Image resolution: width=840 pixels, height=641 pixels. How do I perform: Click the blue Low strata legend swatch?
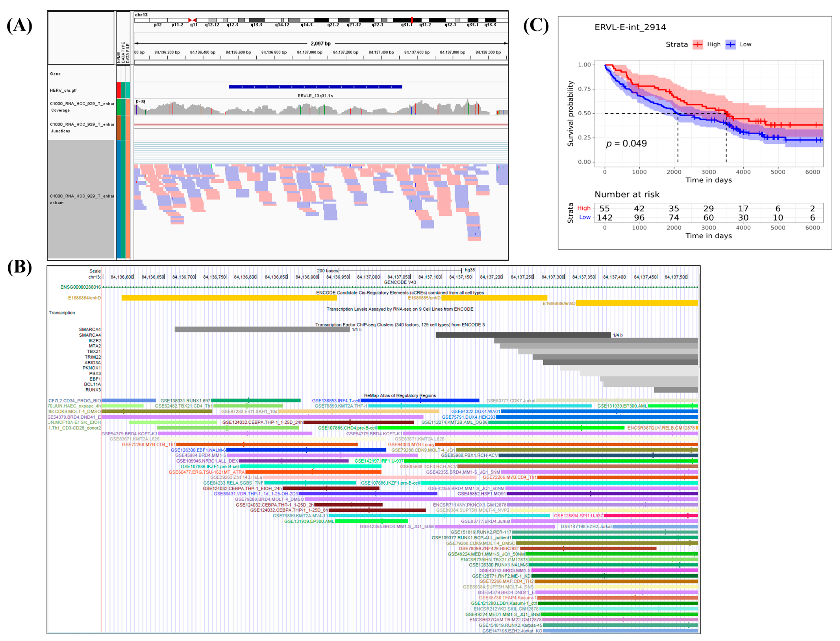pyautogui.click(x=730, y=45)
